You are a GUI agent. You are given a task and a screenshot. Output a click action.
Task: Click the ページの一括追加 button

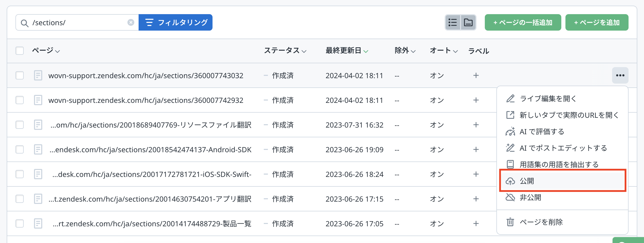[523, 23]
